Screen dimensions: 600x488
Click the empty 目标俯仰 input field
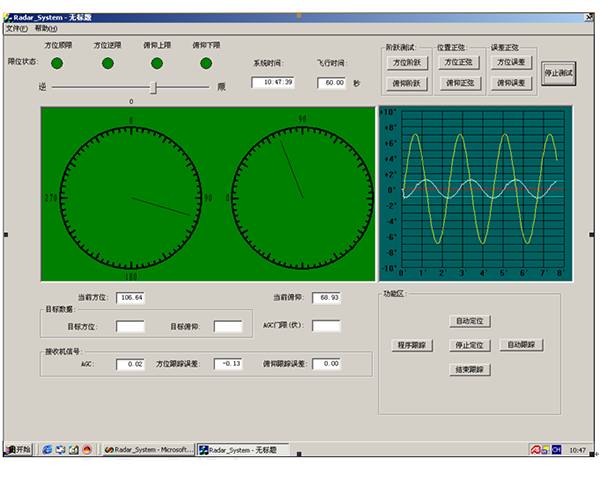228,326
